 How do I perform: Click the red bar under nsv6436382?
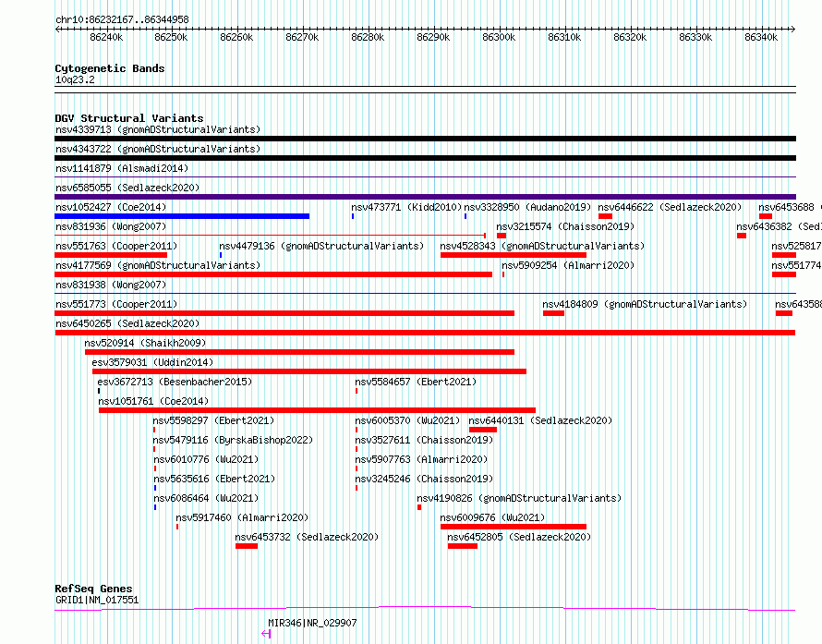(742, 236)
